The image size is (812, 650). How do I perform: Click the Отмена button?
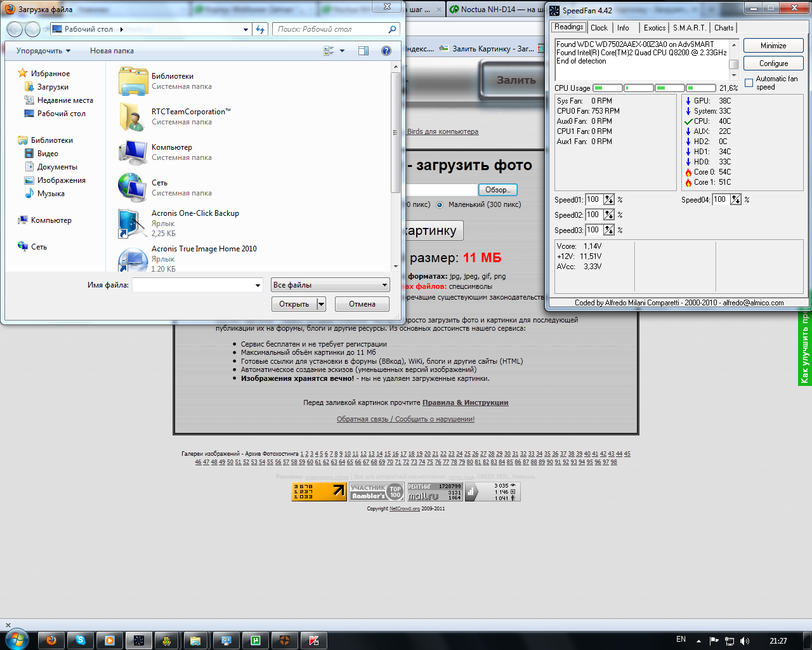point(362,304)
